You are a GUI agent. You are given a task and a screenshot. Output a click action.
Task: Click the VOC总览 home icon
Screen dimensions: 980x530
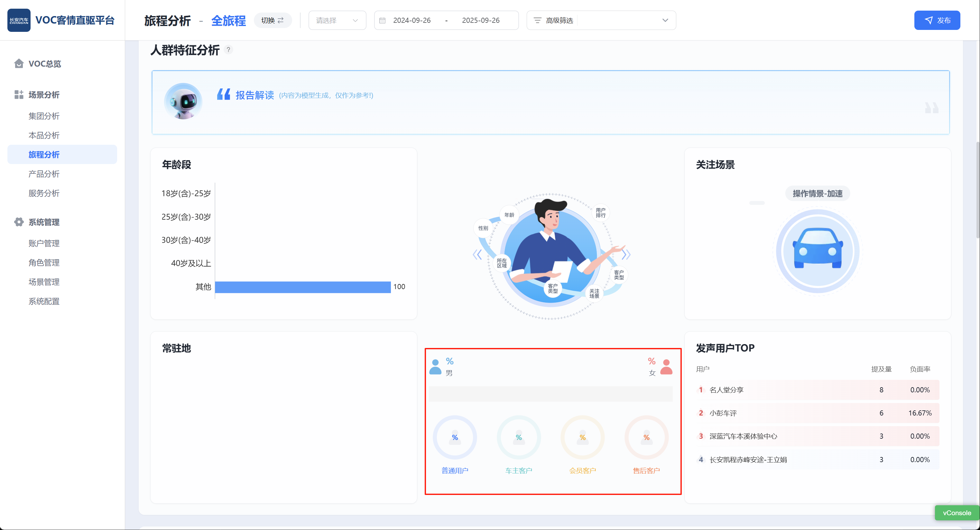(x=19, y=63)
